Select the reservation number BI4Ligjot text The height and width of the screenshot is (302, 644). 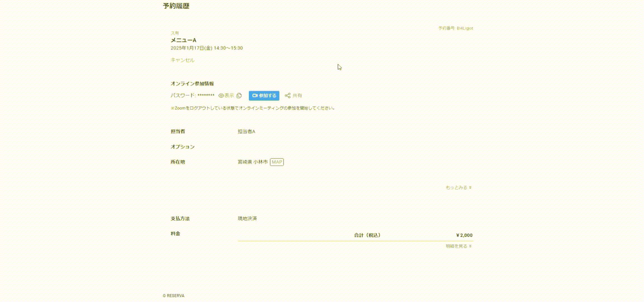pos(465,28)
